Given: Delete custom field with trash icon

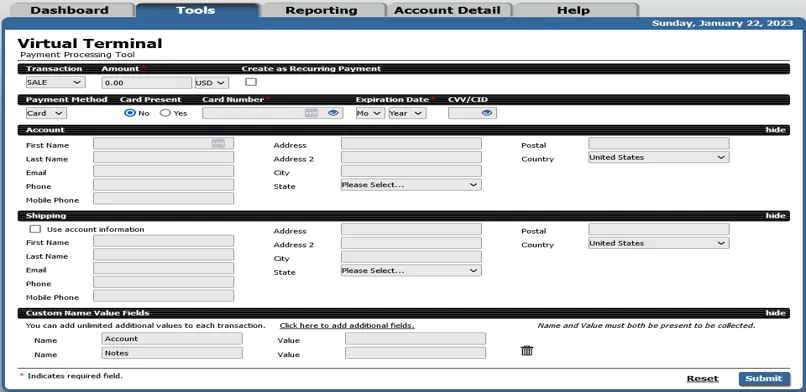Looking at the screenshot, I should pyautogui.click(x=527, y=350).
